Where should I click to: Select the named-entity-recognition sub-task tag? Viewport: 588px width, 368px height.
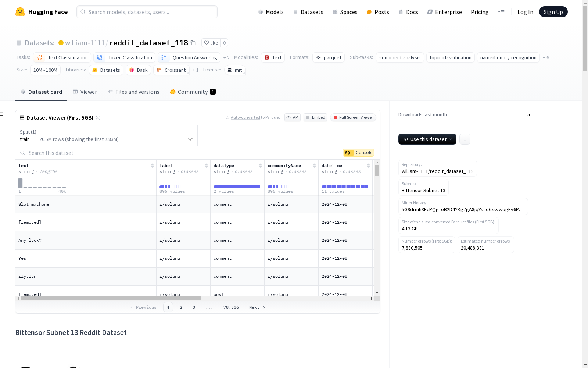tap(508, 57)
